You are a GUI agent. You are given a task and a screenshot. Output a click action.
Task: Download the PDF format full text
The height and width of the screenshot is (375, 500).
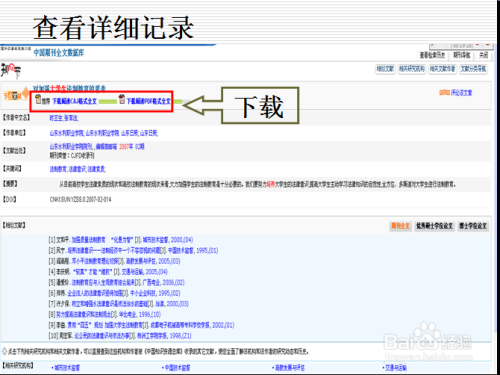148,101
